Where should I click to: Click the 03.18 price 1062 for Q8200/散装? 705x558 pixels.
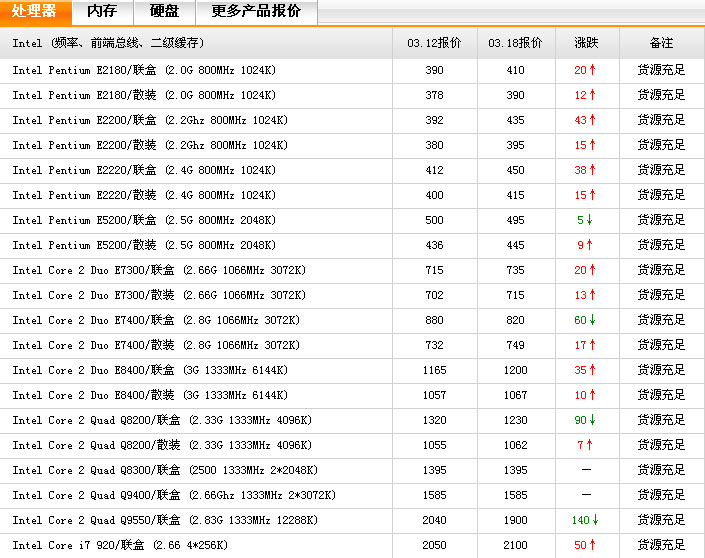point(515,446)
